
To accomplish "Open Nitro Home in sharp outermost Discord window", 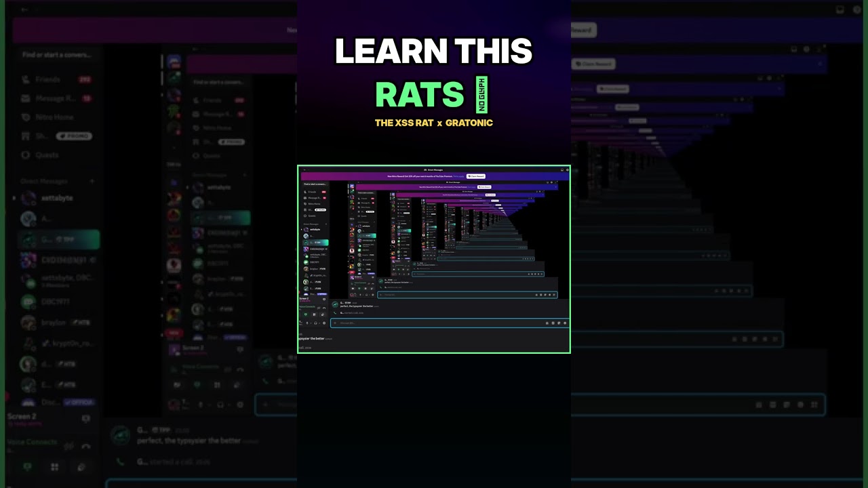I will coord(314,204).
